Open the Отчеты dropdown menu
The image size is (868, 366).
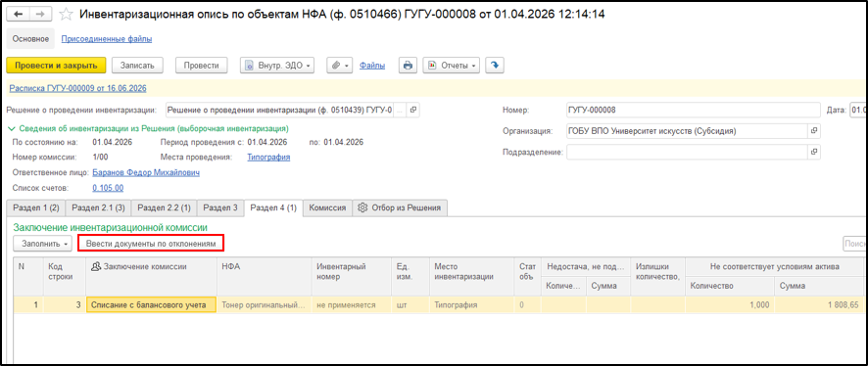pos(452,66)
